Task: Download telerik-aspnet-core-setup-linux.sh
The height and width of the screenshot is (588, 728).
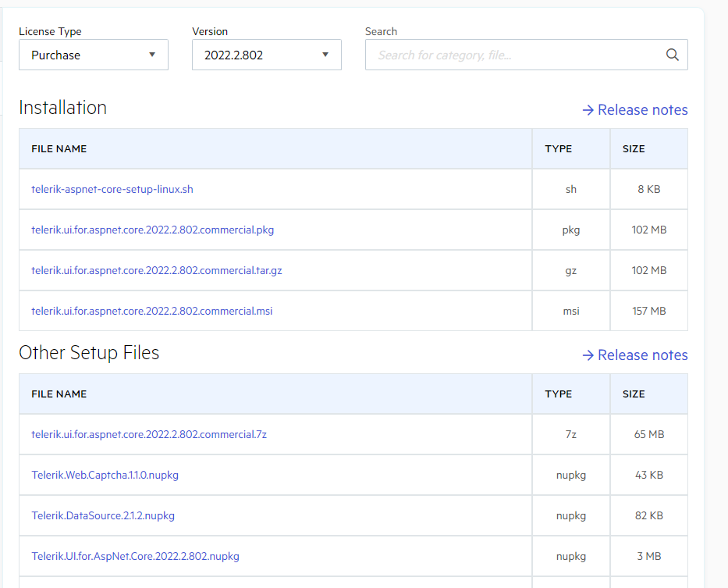Action: tap(112, 189)
